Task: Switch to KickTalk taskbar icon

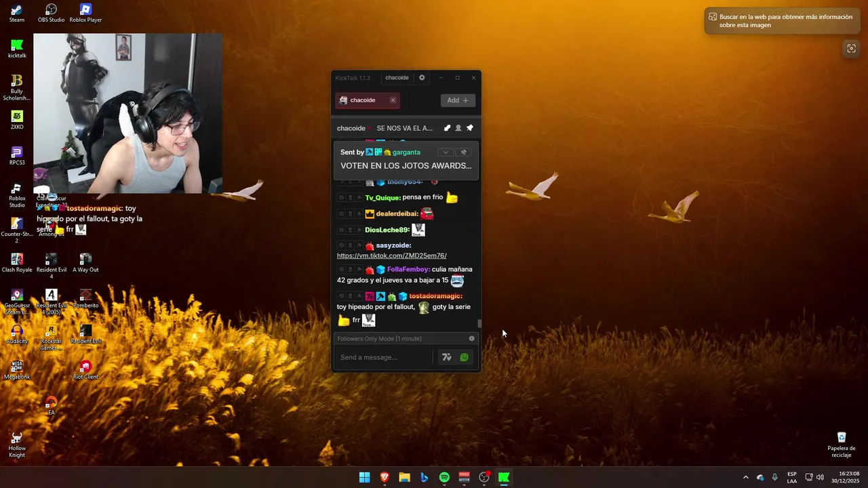Action: coord(504,477)
